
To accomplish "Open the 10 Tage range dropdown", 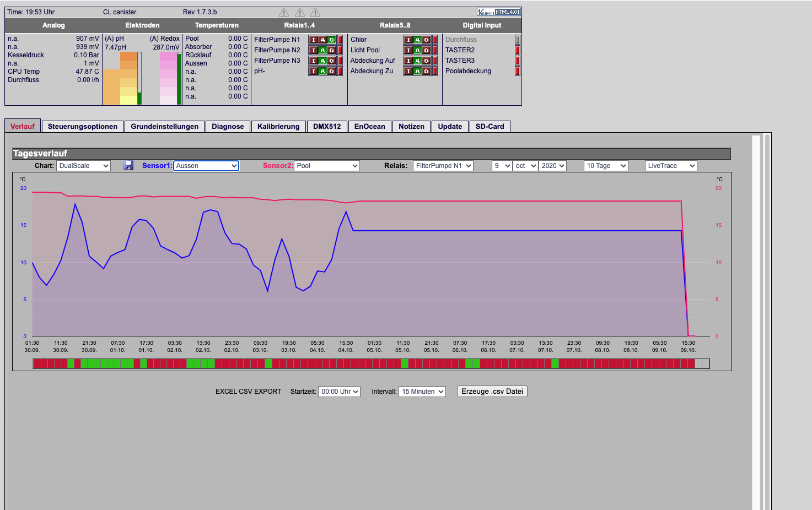I will [x=606, y=166].
